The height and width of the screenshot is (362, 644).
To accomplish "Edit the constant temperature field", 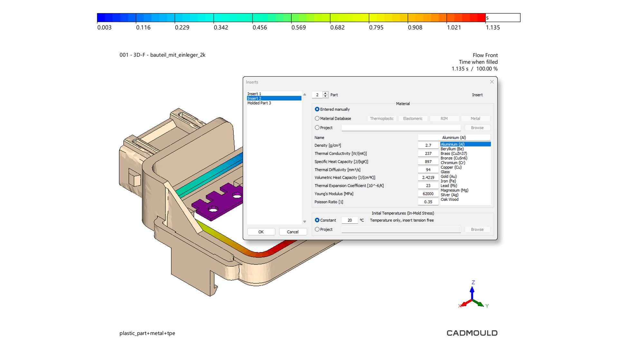I will point(350,220).
